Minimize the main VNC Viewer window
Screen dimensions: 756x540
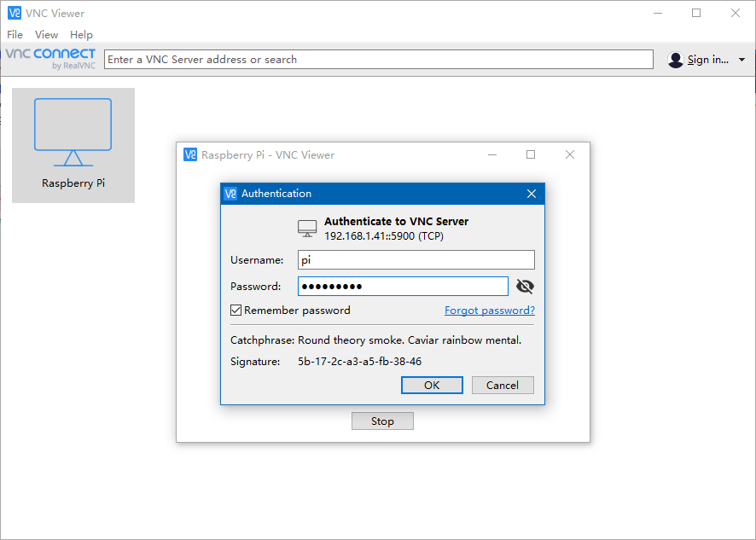[658, 13]
